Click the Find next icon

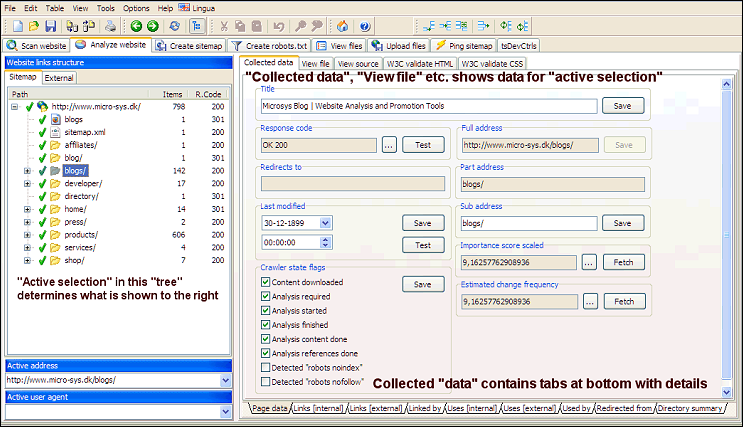click(317, 26)
